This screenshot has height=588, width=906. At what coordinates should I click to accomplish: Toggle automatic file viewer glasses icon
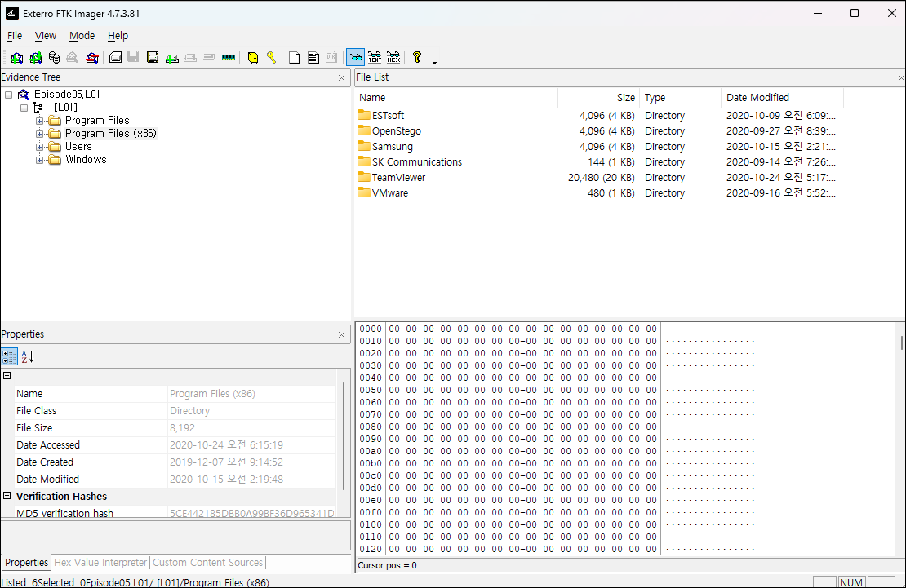[x=355, y=57]
